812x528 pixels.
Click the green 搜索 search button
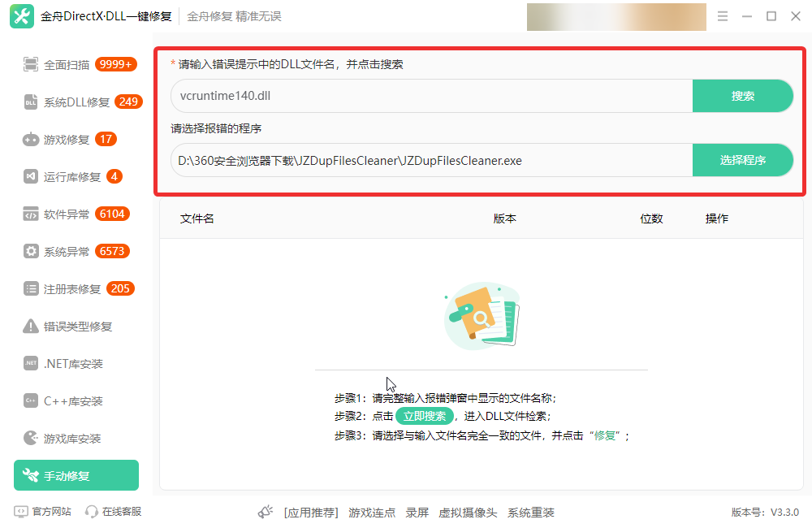[x=743, y=96]
